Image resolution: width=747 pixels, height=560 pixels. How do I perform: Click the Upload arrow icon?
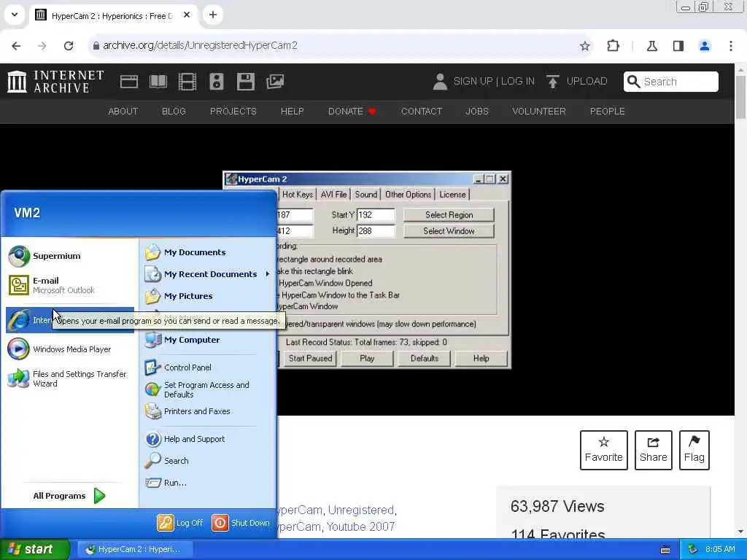(x=553, y=82)
